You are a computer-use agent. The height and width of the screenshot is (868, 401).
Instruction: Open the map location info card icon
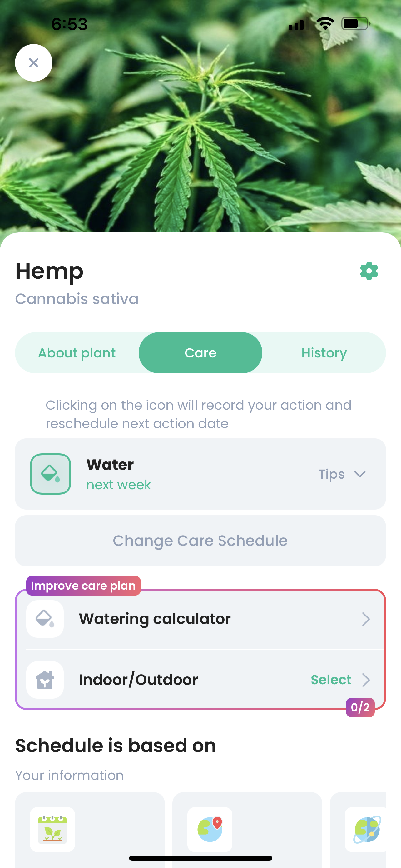click(210, 829)
